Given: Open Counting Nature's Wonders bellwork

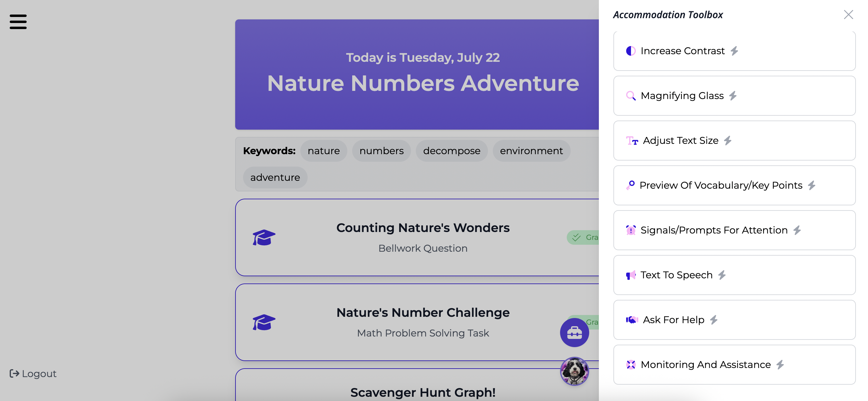Looking at the screenshot, I should pos(417,237).
